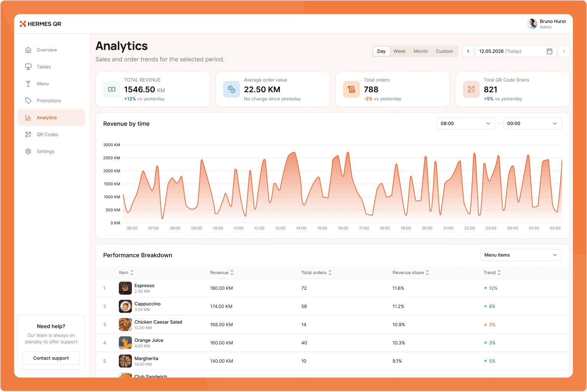
Task: Click Margherita total orders 10
Action: pyautogui.click(x=304, y=361)
